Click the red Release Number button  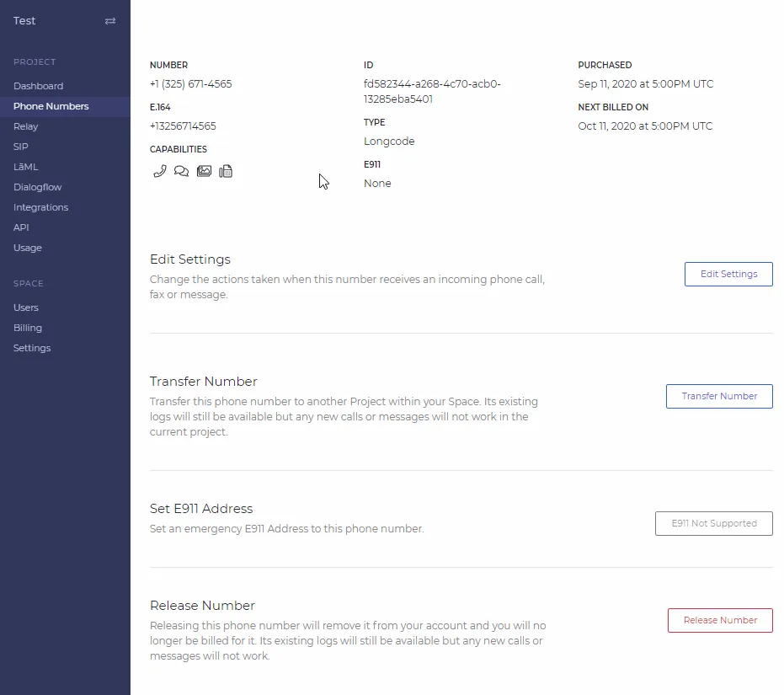(x=720, y=620)
